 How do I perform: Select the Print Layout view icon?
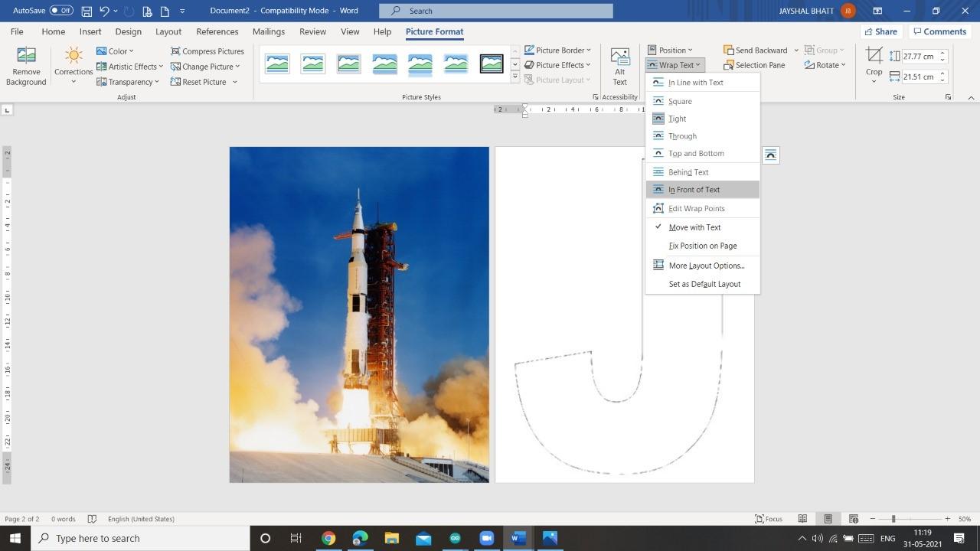pyautogui.click(x=828, y=519)
